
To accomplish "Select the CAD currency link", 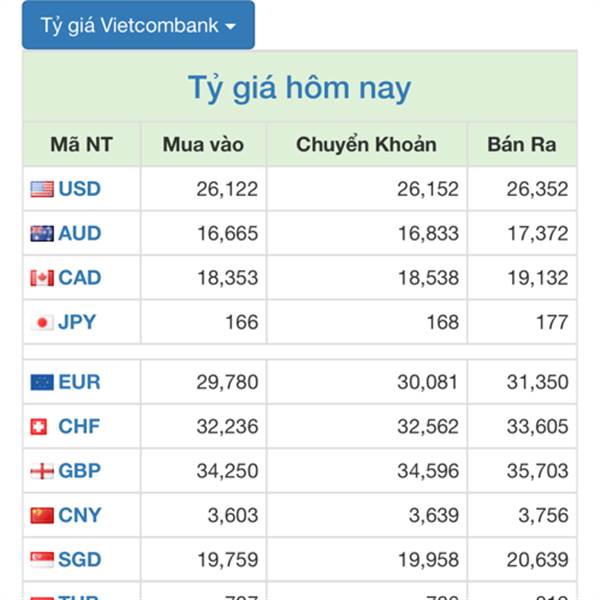I will click(x=79, y=278).
